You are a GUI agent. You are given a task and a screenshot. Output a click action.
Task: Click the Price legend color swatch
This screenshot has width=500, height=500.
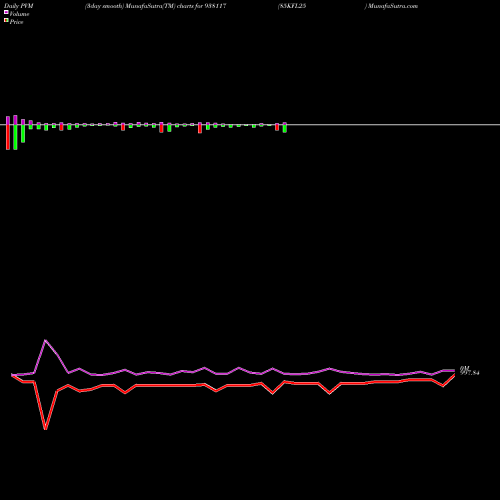6,21
